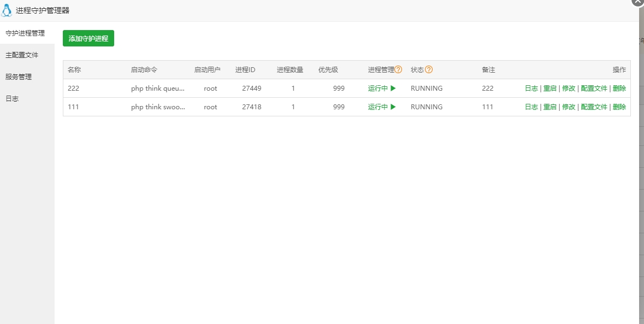Click the penguin logo icon in title bar
This screenshot has width=644, height=324.
[x=7, y=10]
